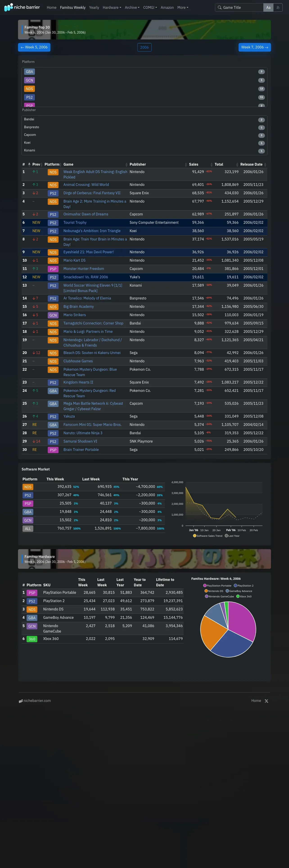
Task: Open Dirge of Cerberus: Final Fantasy VII link
Action: click(92, 193)
